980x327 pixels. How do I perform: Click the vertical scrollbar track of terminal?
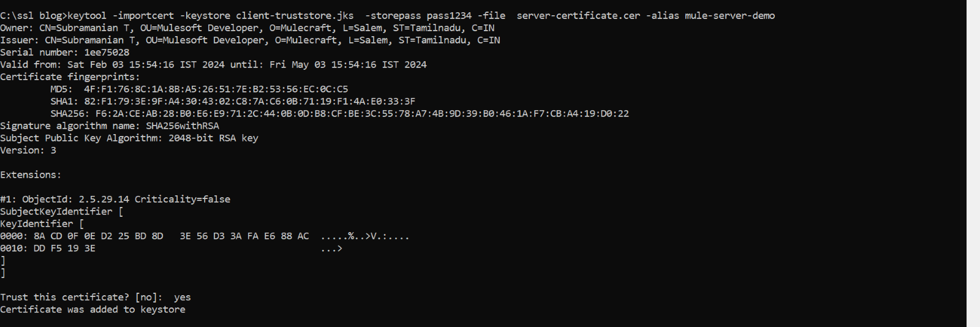click(973, 163)
